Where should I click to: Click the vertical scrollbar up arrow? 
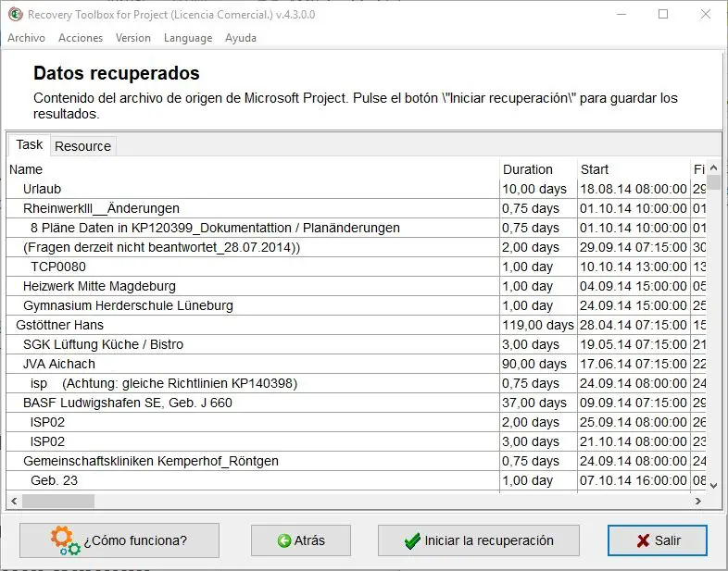point(714,168)
